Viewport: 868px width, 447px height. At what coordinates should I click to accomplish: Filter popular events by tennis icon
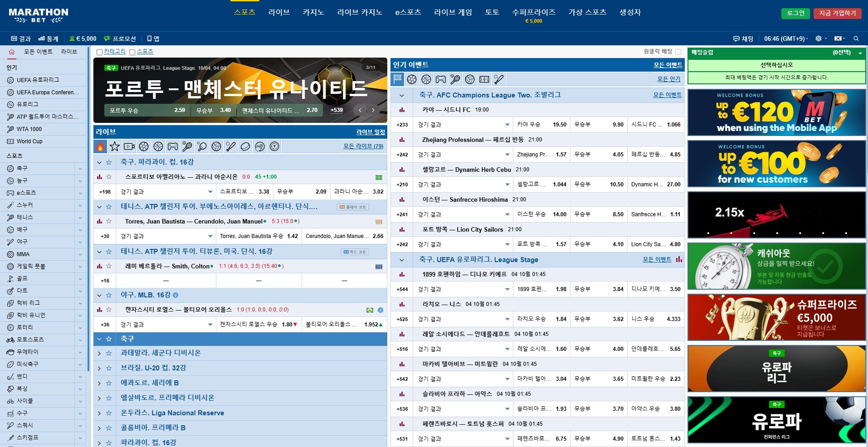(x=455, y=79)
